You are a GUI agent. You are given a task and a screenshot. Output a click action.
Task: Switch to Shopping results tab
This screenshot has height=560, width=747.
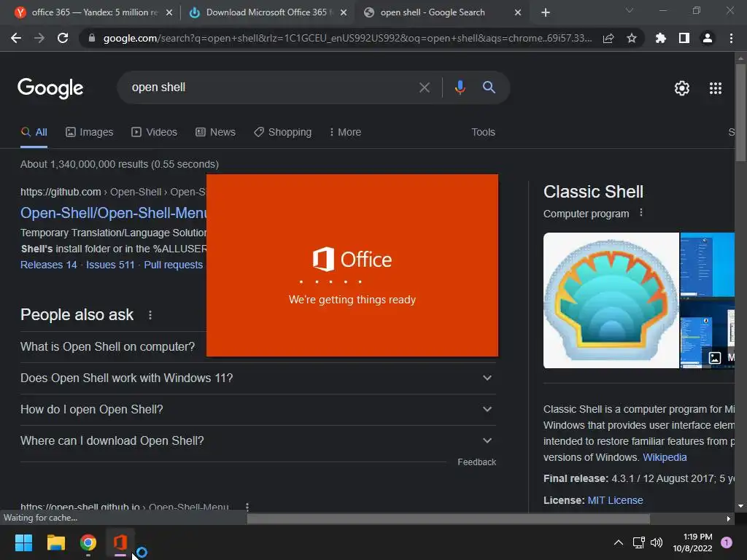283,133
